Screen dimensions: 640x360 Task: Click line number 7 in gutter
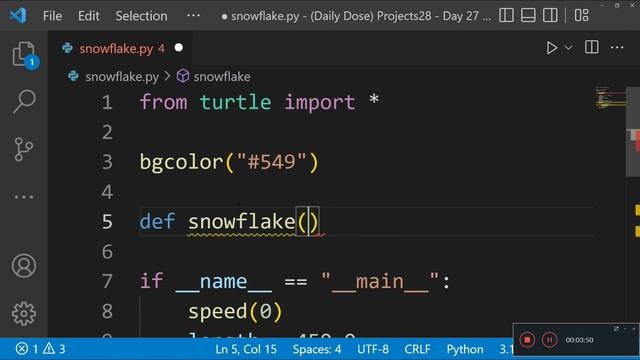pos(107,282)
